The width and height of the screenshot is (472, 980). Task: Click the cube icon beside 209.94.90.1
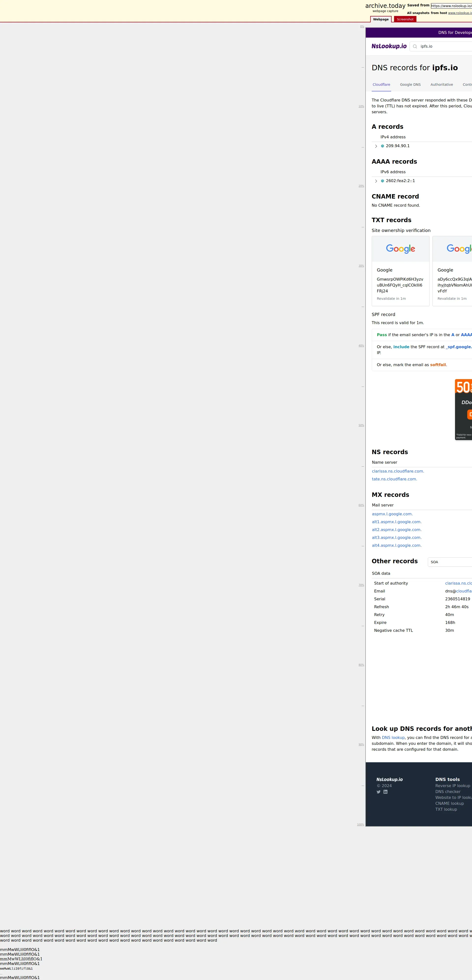pos(382,146)
